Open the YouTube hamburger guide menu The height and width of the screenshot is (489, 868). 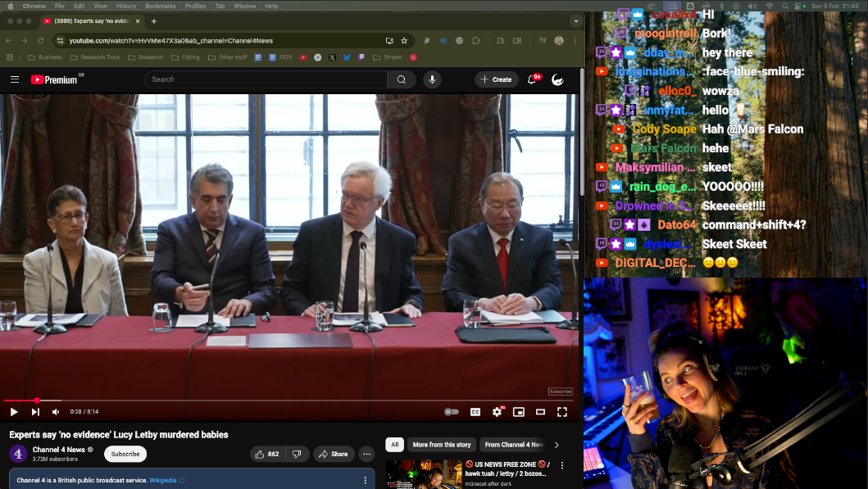click(15, 79)
